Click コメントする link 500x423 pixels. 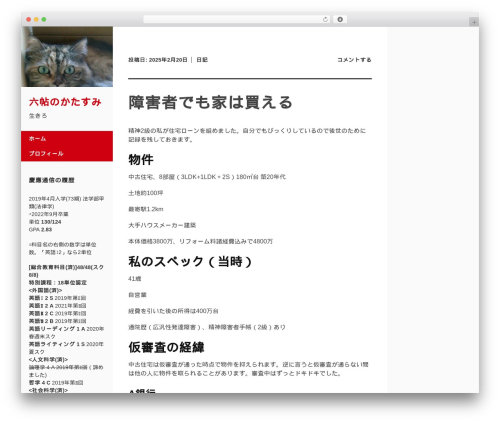pos(354,60)
